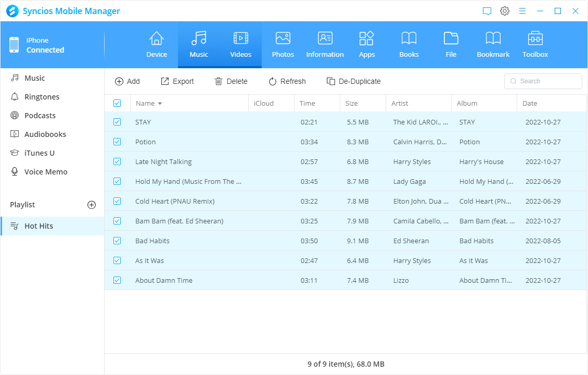Uncheck the Cold Heart checkbox
Image resolution: width=588 pixels, height=375 pixels.
coord(117,201)
